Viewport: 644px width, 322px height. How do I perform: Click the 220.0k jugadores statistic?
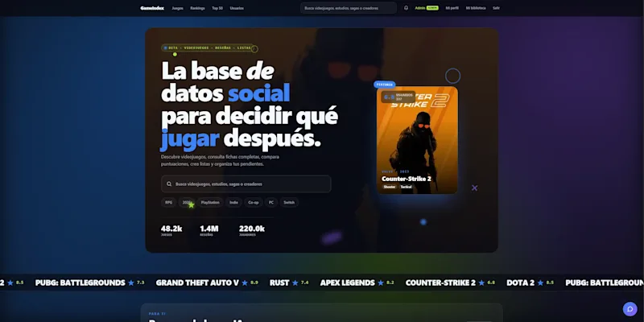tap(252, 230)
